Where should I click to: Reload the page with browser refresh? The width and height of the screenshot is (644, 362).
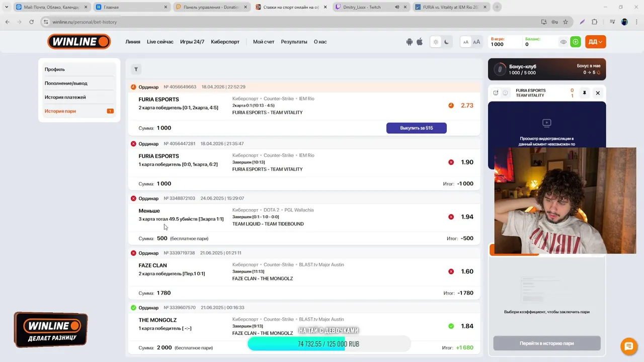(31, 22)
